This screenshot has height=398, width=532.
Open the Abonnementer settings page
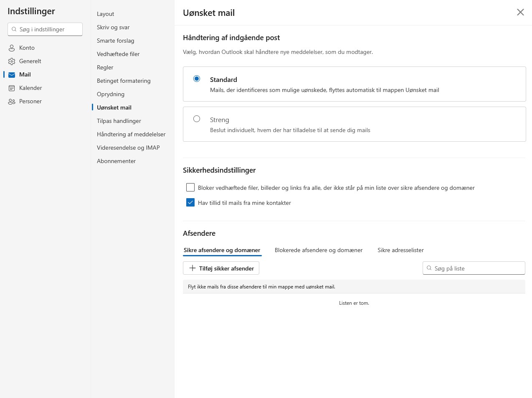(x=116, y=161)
